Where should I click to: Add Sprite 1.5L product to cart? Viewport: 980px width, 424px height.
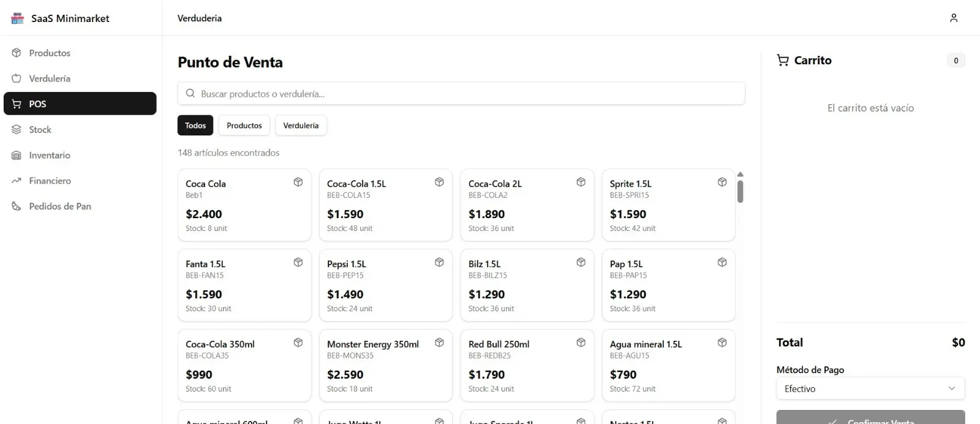coord(668,205)
